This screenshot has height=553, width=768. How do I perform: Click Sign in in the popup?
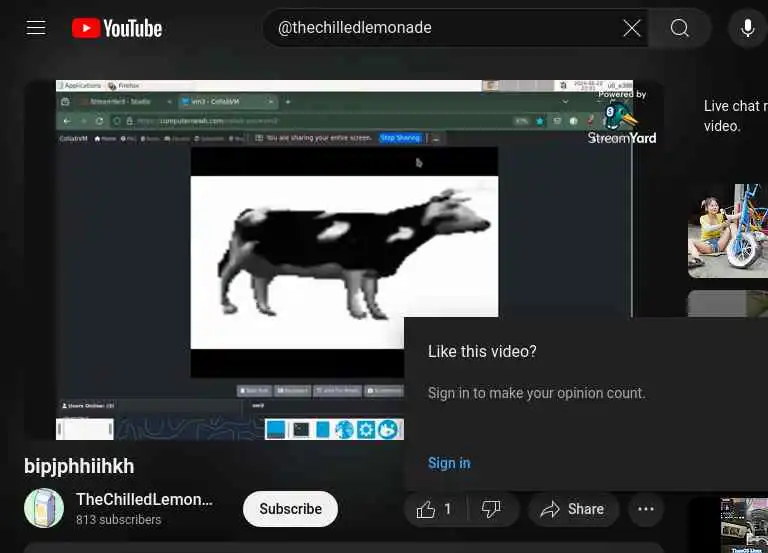449,463
